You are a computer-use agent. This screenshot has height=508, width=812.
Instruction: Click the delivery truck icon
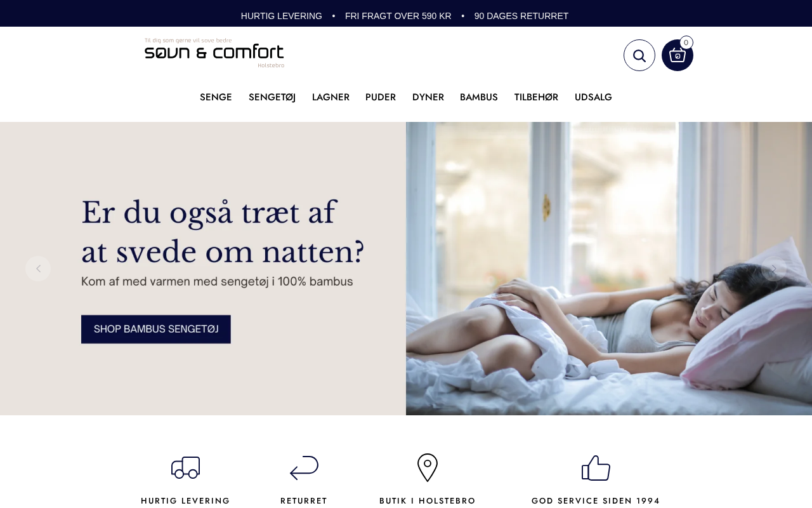pos(186,467)
